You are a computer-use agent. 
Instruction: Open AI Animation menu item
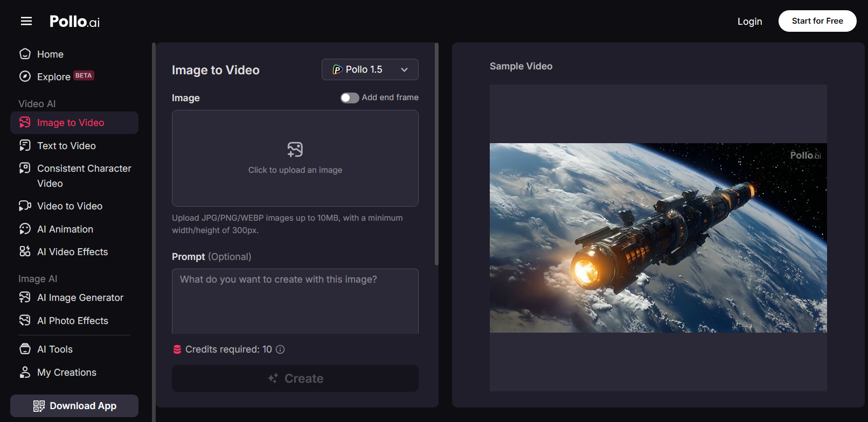[x=74, y=229]
